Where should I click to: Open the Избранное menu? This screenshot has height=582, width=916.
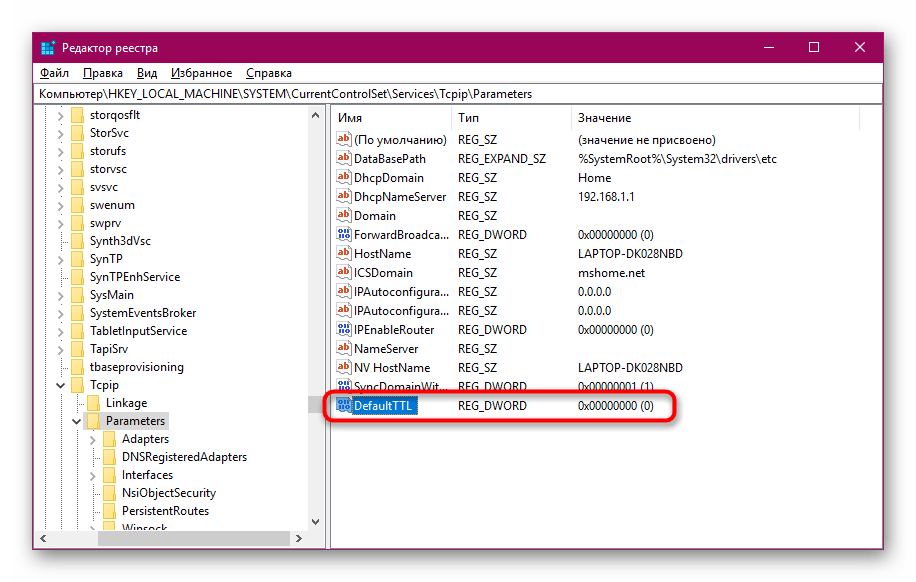tap(201, 73)
